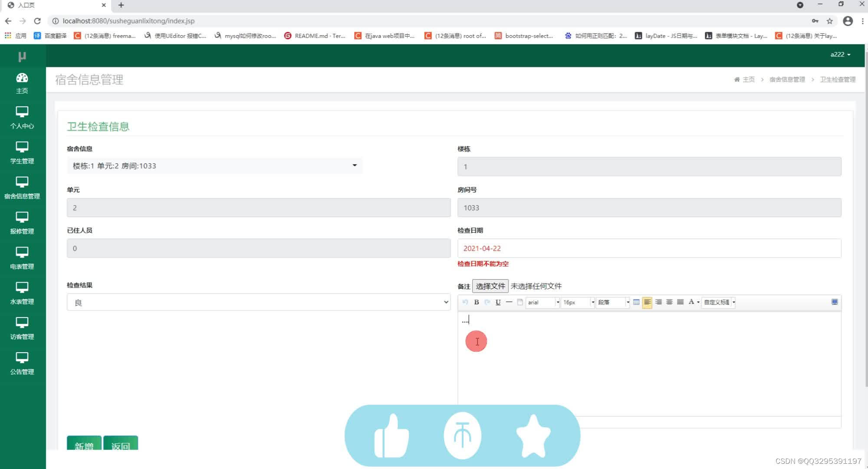Open the arial font family dropdown
Image resolution: width=868 pixels, height=469 pixels.
pos(543,302)
